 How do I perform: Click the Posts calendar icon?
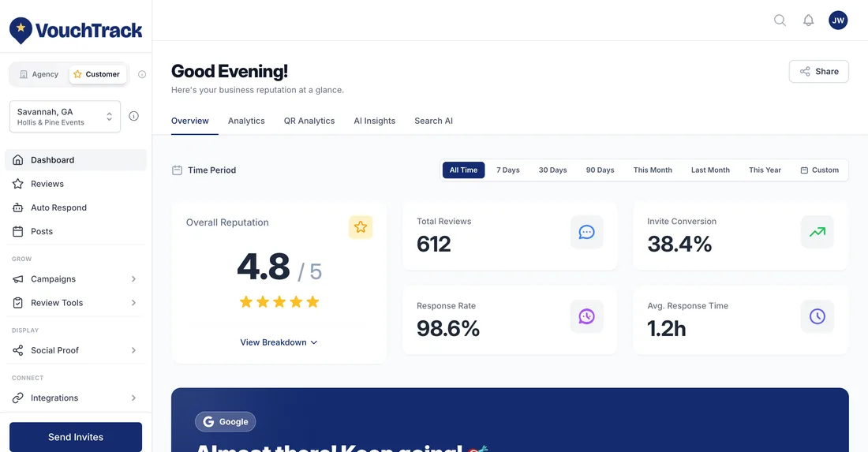pyautogui.click(x=17, y=231)
